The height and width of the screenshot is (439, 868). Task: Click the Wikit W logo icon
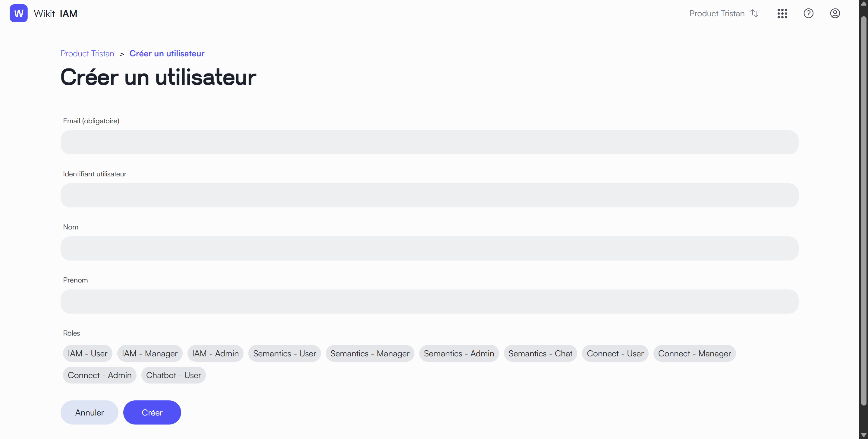(x=18, y=14)
